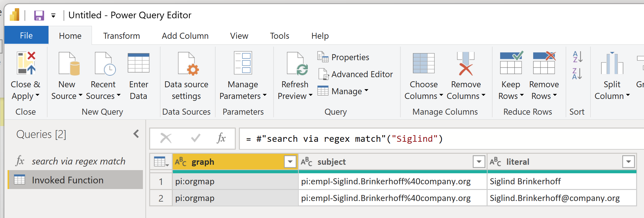This screenshot has width=644, height=218.
Task: Click the Siglind.Brinkerhoff@company.org cell
Action: pos(562,198)
